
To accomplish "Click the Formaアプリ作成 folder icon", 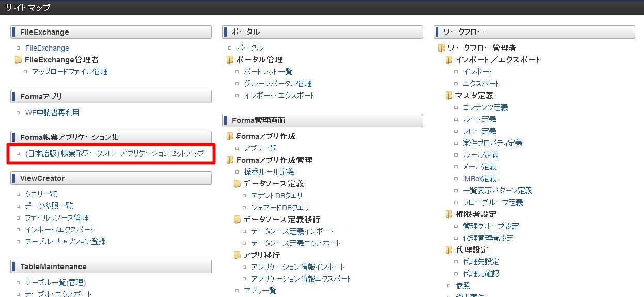I will [230, 136].
